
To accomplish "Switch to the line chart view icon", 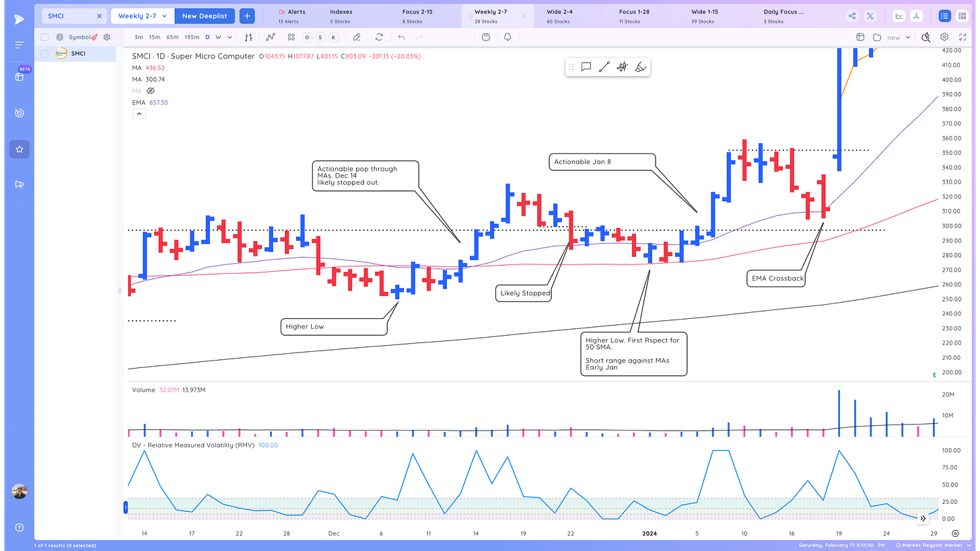I will tap(899, 16).
